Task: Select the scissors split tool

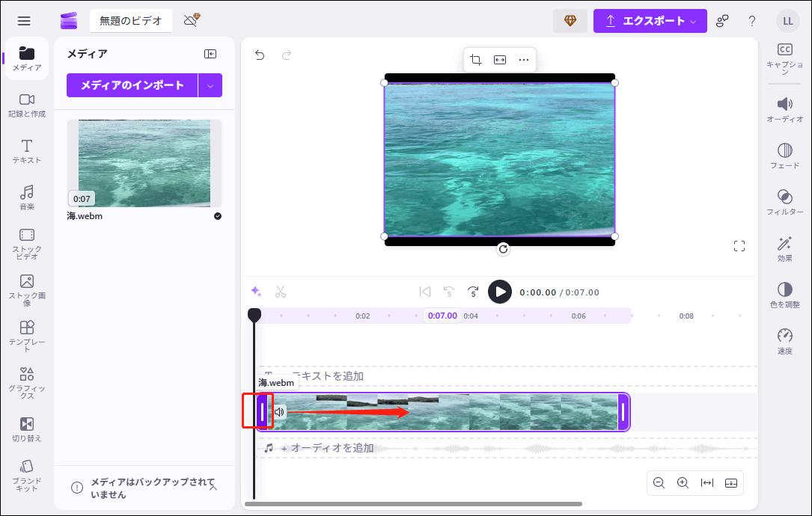Action: pos(281,292)
